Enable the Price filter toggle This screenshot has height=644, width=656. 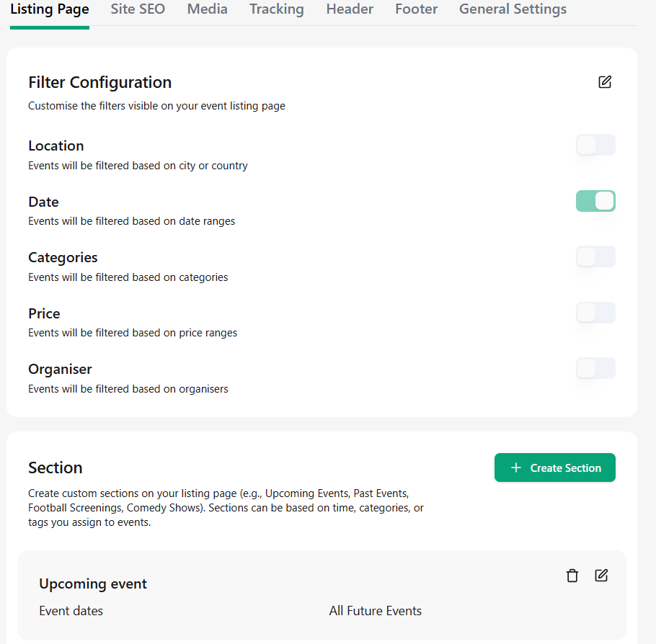click(x=595, y=313)
